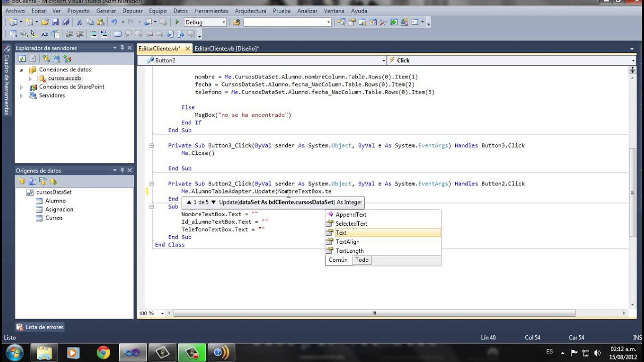Select Text in the IntelliSense list
Image resolution: width=644 pixels, height=362 pixels.
coord(383,233)
